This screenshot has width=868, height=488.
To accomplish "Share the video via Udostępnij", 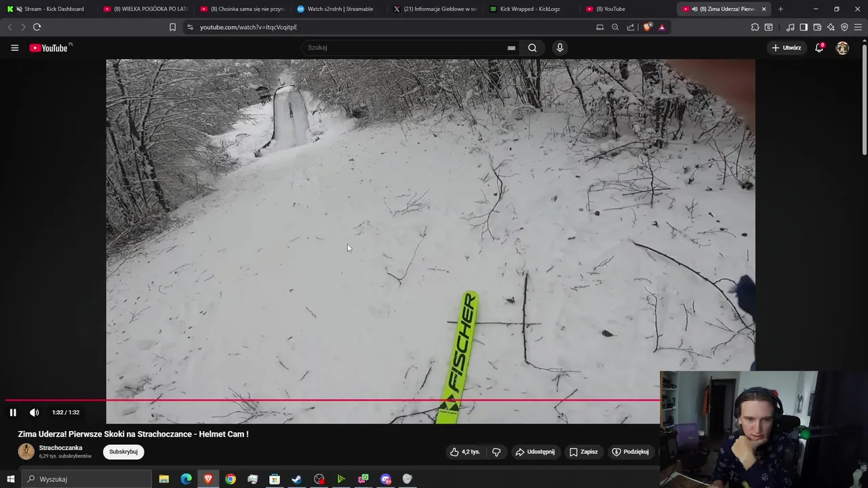I will pos(535,451).
